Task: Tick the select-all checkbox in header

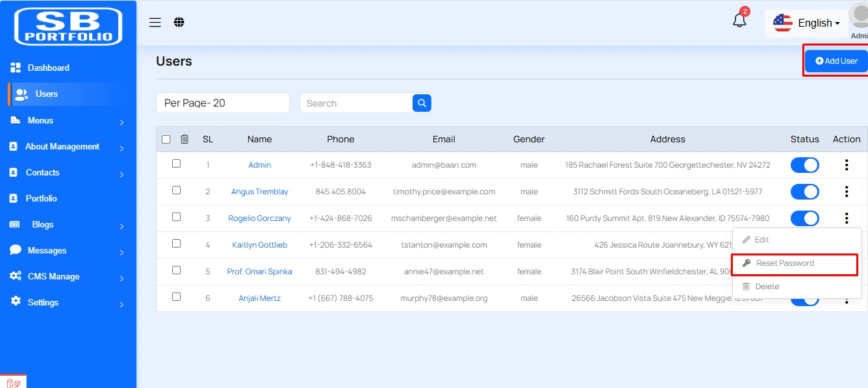Action: pos(166,139)
